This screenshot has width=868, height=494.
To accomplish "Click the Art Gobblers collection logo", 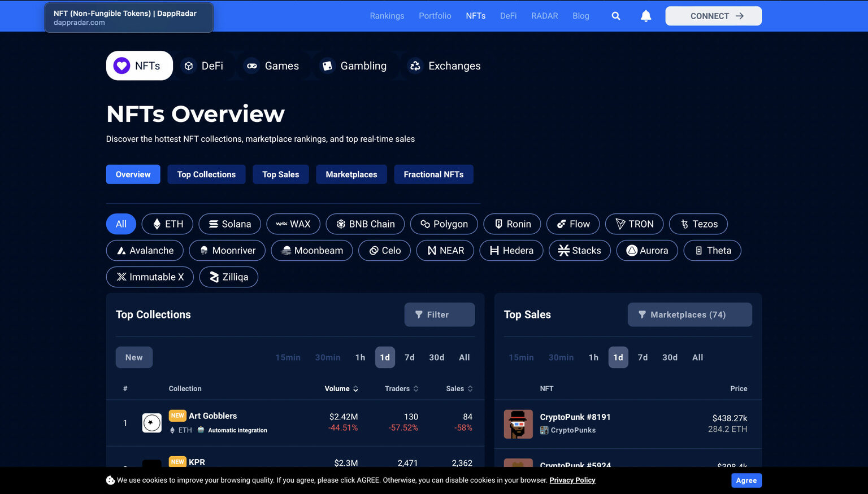I will pos(151,423).
